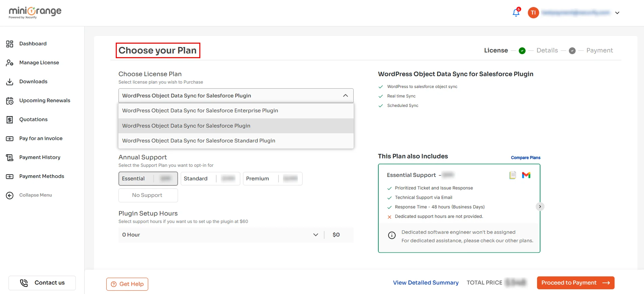Click the Payment Methods card icon

10,177
